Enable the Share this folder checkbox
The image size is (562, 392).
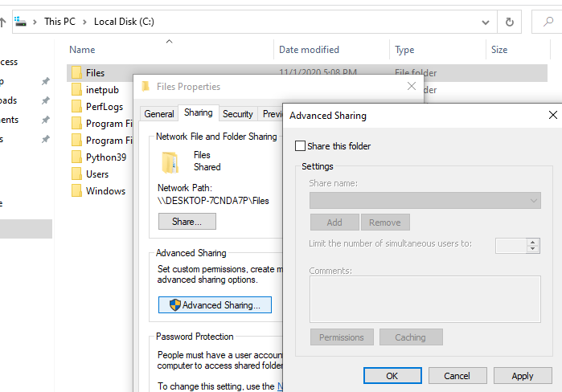pyautogui.click(x=301, y=146)
